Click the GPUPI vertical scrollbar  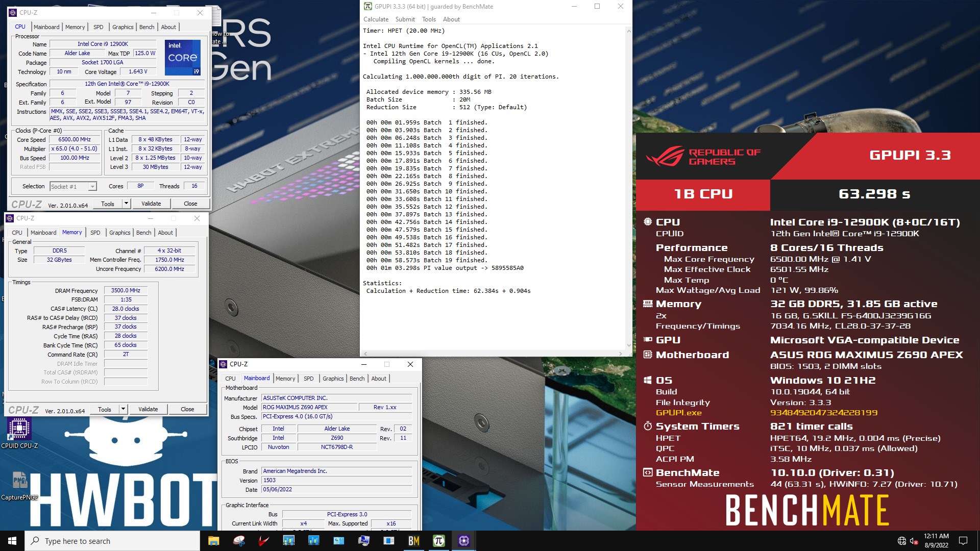point(628,188)
